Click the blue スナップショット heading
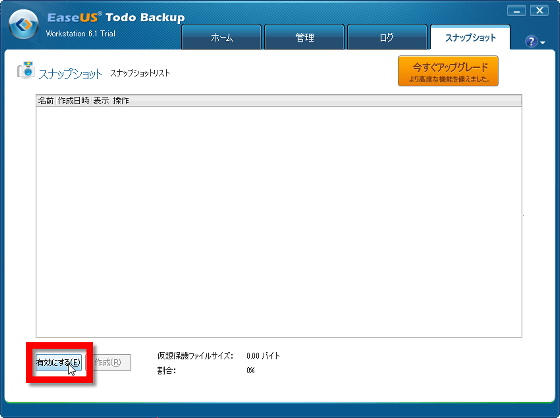 click(70, 74)
